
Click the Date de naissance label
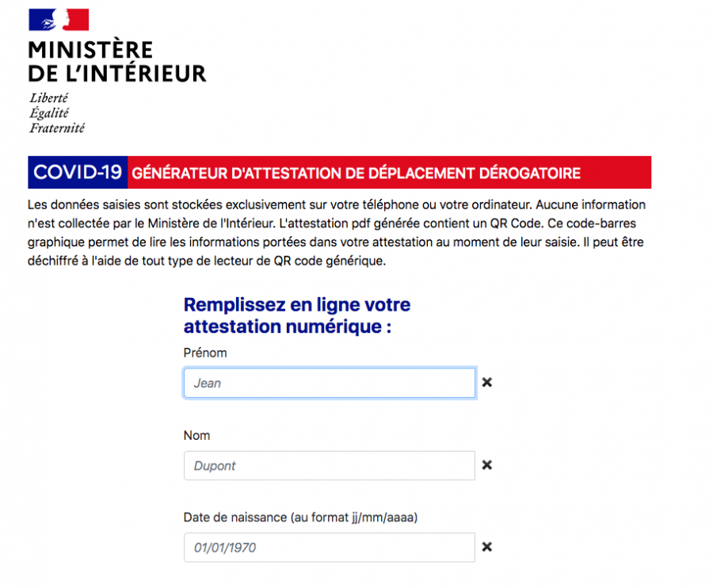point(300,517)
